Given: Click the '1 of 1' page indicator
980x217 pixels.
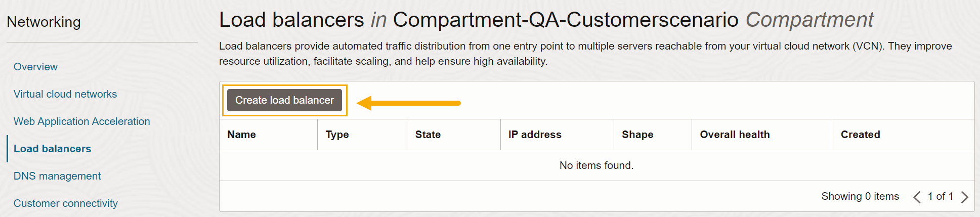Looking at the screenshot, I should tap(940, 196).
